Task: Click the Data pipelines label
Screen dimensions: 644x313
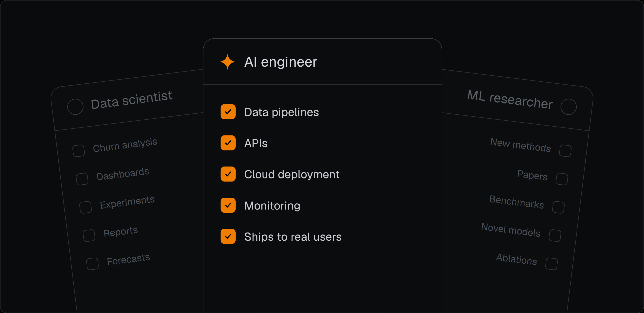Action: [x=281, y=112]
